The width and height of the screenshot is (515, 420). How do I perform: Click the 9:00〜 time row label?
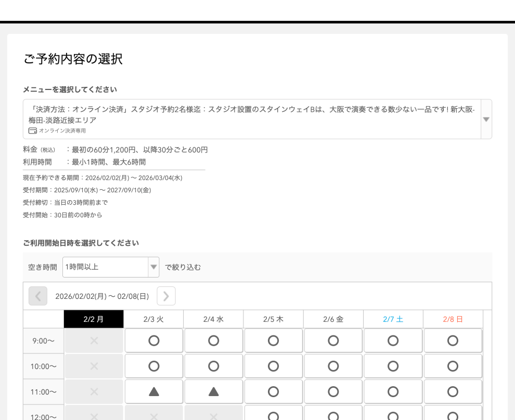tap(43, 340)
